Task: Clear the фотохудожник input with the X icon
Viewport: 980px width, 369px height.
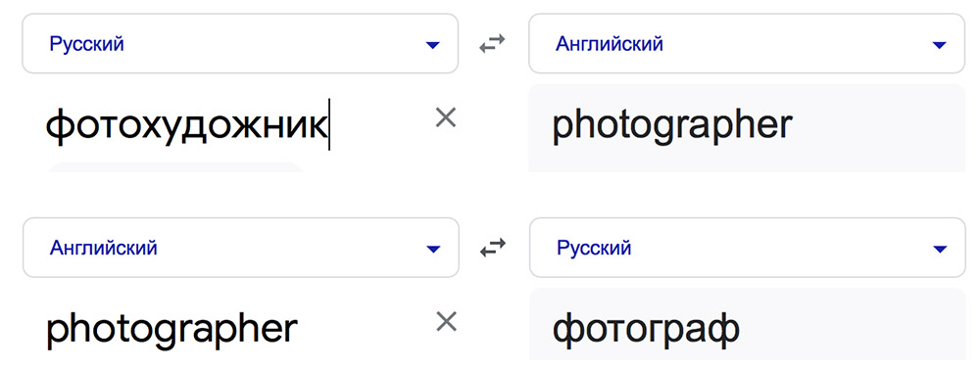Action: [x=446, y=117]
